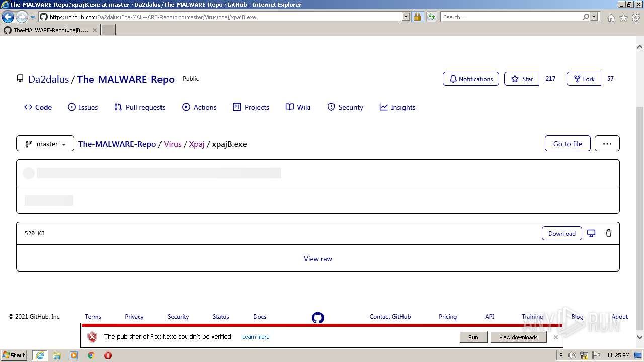Switch to the Issues tab
The height and width of the screenshot is (362, 644).
(x=83, y=107)
